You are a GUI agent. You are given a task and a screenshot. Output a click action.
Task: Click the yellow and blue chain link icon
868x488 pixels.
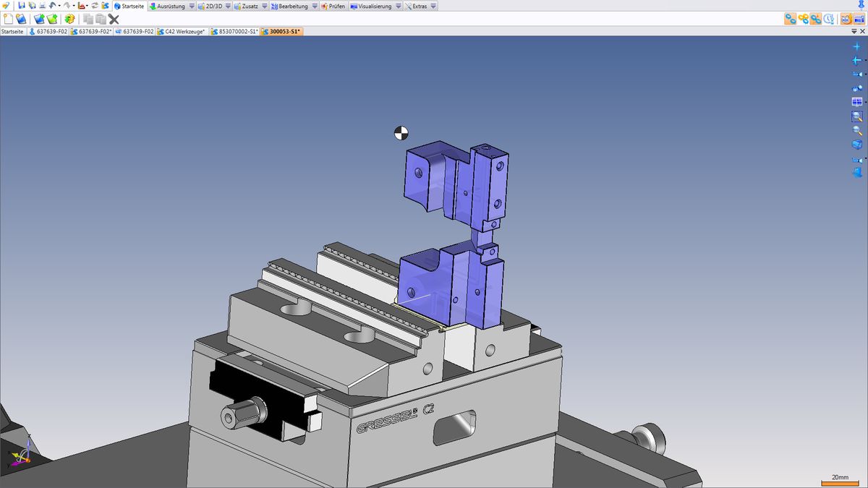pos(803,19)
